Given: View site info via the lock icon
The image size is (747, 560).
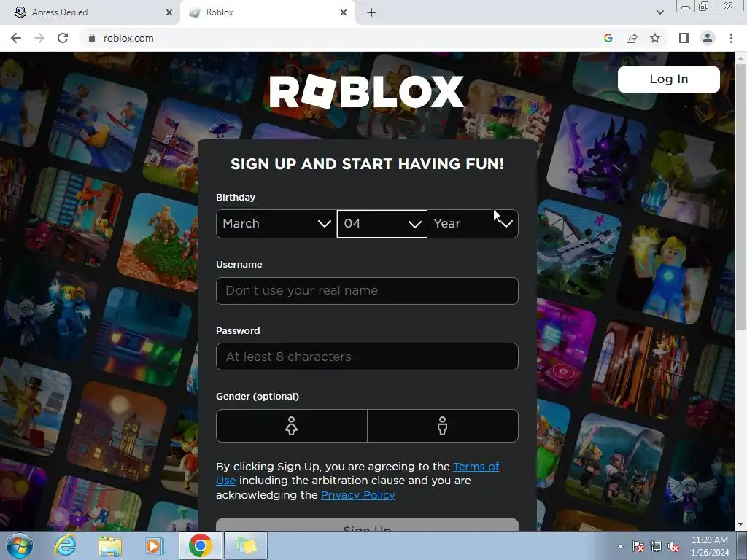Looking at the screenshot, I should 92,38.
